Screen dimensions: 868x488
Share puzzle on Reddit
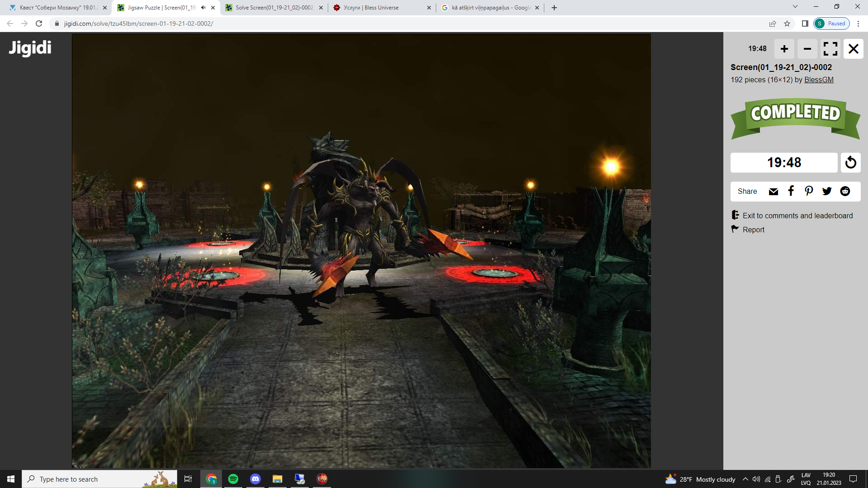pyautogui.click(x=845, y=191)
